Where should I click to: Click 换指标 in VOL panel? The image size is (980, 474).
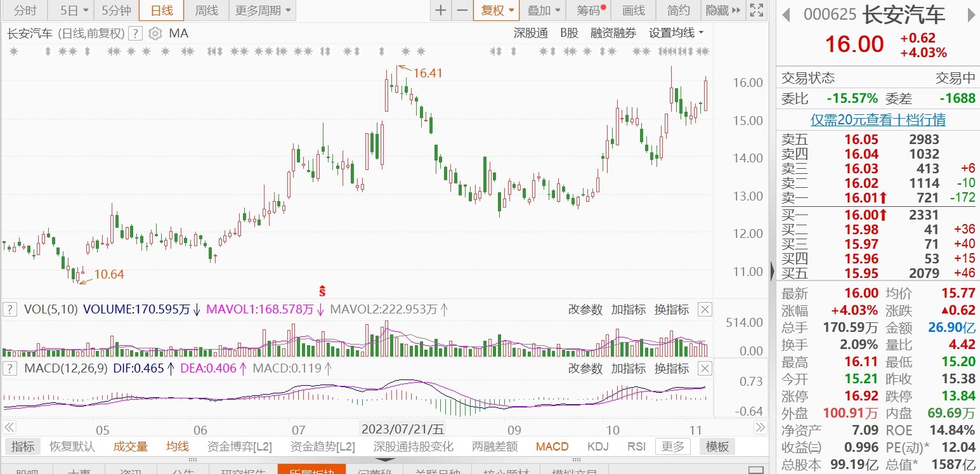point(671,310)
